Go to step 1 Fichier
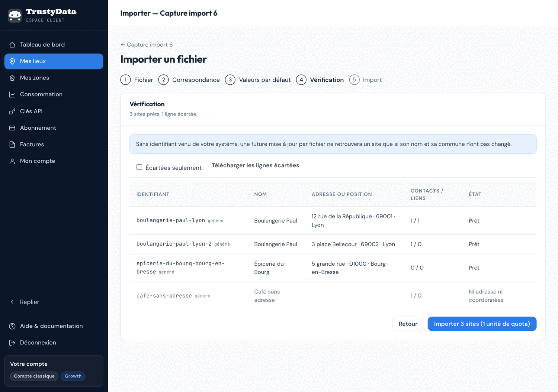Screen dimensions: 558x392 click(x=137, y=80)
